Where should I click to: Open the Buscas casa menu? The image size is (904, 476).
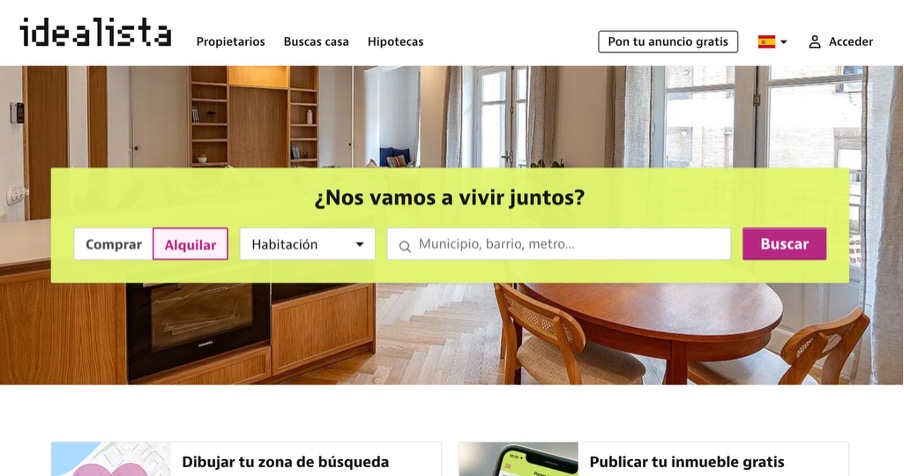[x=316, y=41]
